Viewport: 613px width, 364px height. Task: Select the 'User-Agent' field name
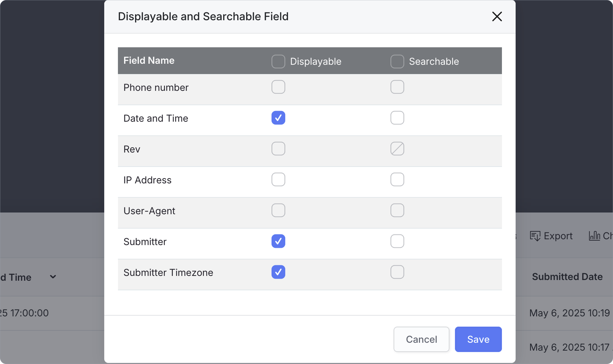coord(149,211)
